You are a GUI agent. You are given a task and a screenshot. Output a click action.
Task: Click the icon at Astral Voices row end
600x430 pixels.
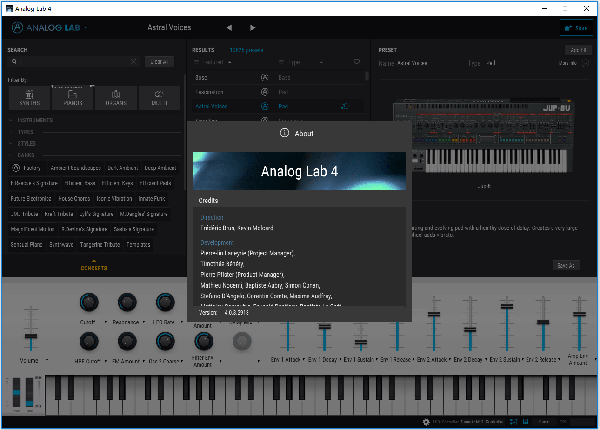click(345, 106)
